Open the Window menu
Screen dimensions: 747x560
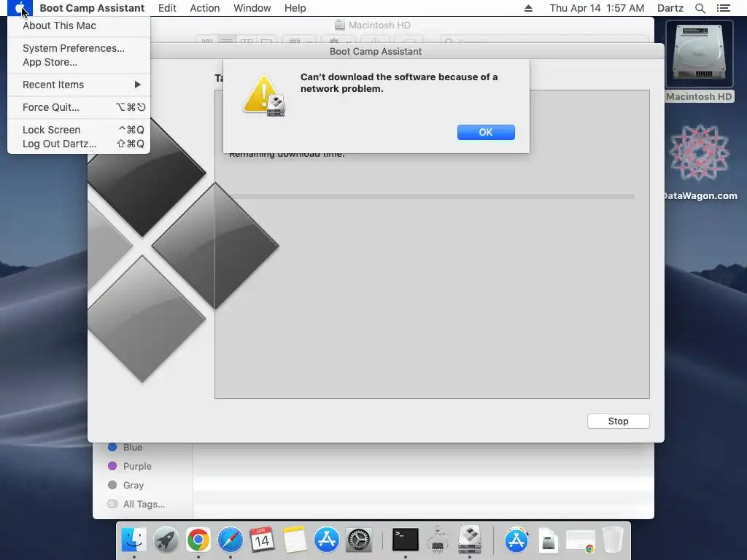(252, 8)
